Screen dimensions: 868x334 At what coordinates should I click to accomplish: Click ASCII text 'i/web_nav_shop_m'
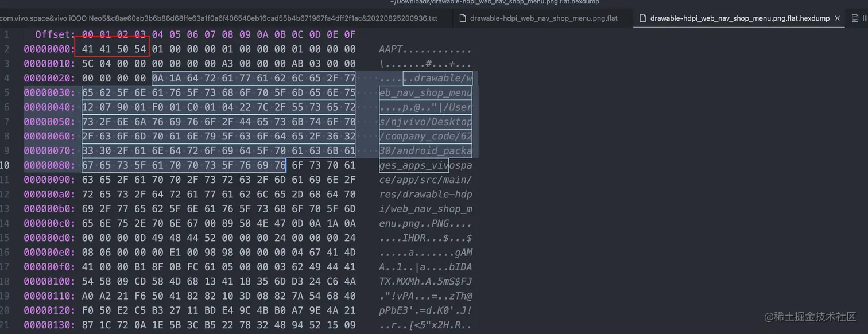(x=425, y=209)
